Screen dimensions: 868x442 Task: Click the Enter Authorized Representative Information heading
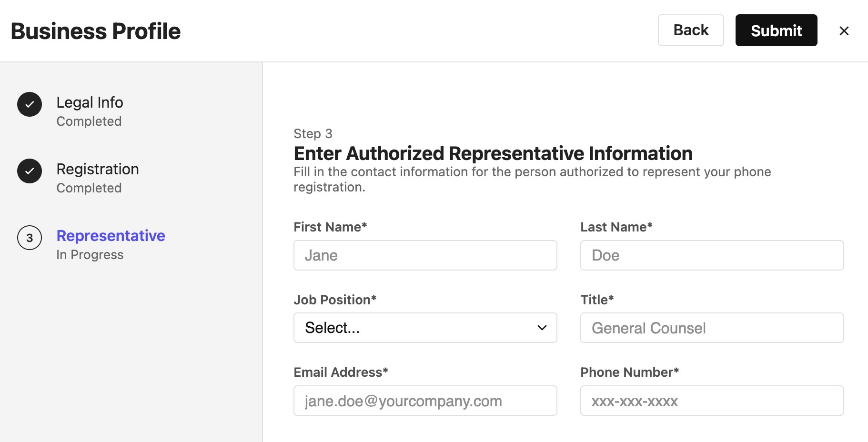point(493,153)
